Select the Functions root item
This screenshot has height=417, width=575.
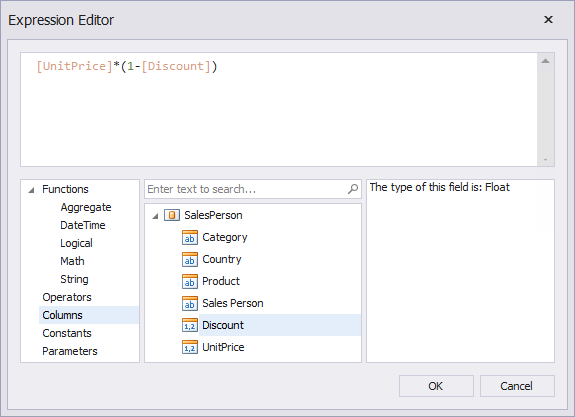(x=65, y=189)
